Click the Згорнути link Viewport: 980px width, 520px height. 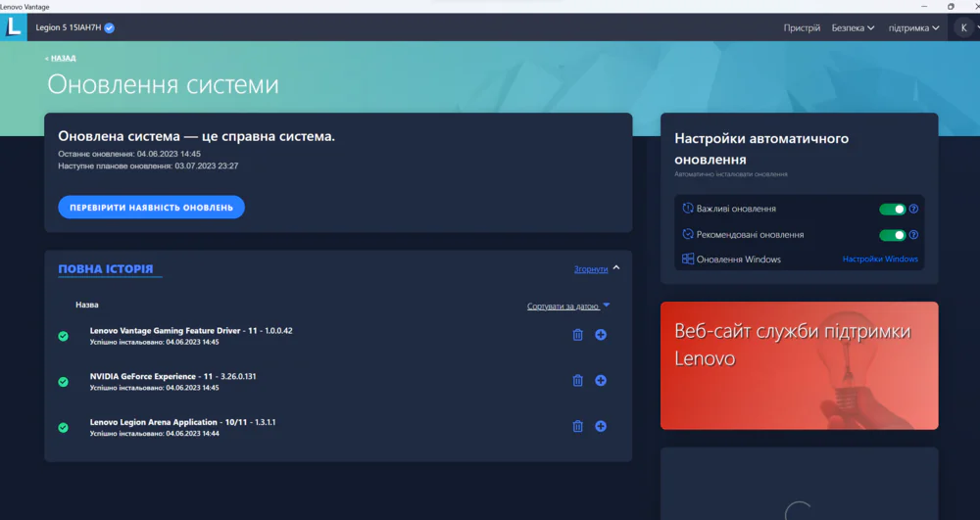tap(591, 269)
